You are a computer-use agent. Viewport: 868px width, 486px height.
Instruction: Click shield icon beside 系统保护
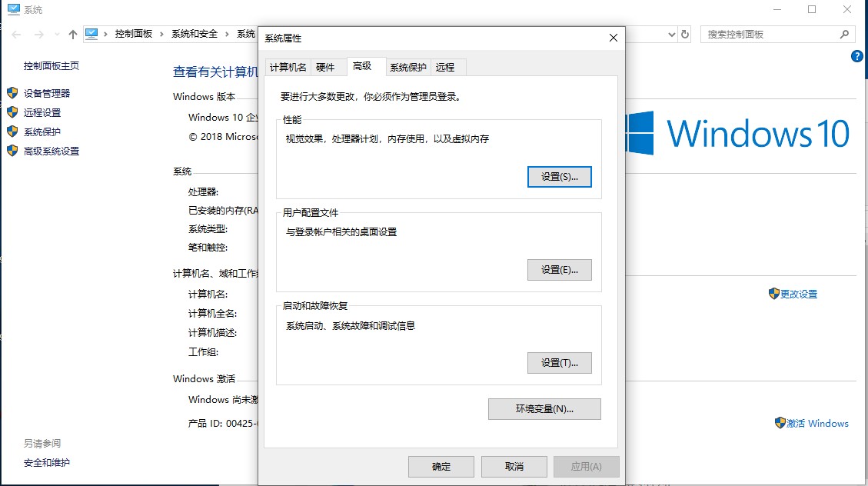(12, 131)
